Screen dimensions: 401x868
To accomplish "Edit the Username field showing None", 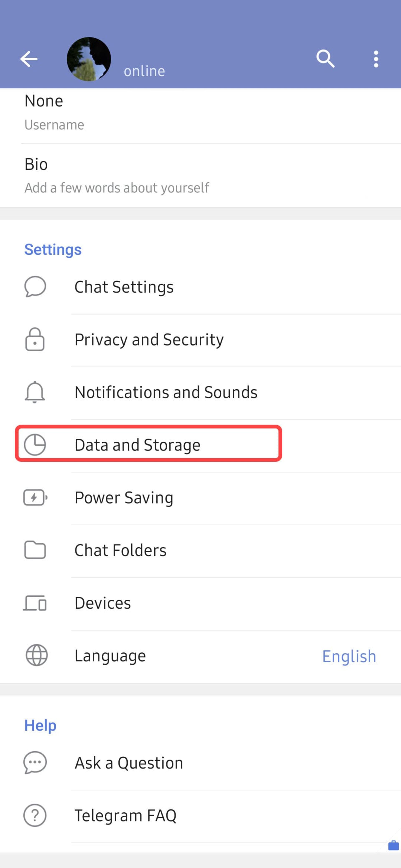I will tap(200, 116).
